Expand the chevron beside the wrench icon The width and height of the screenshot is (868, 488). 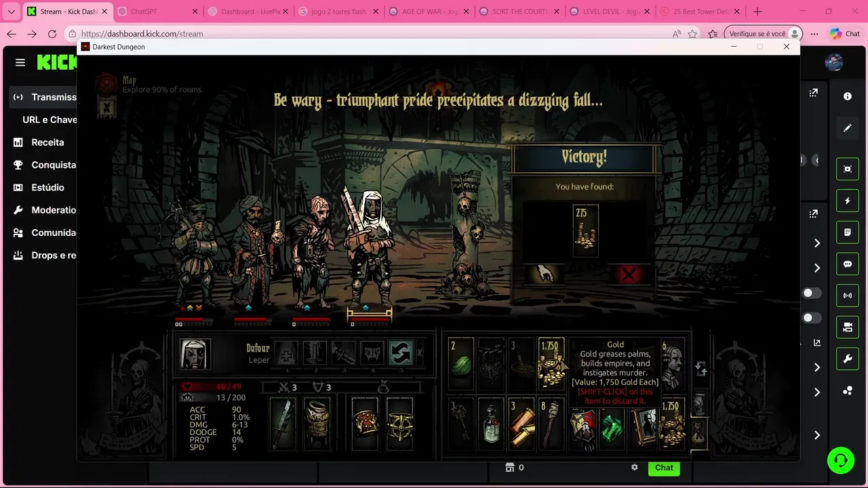(817, 367)
